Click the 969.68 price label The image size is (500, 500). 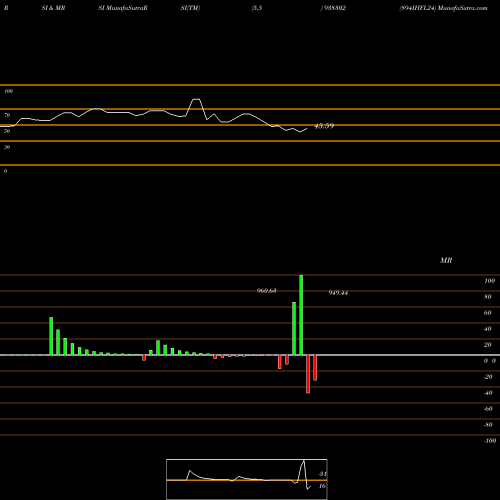266,291
